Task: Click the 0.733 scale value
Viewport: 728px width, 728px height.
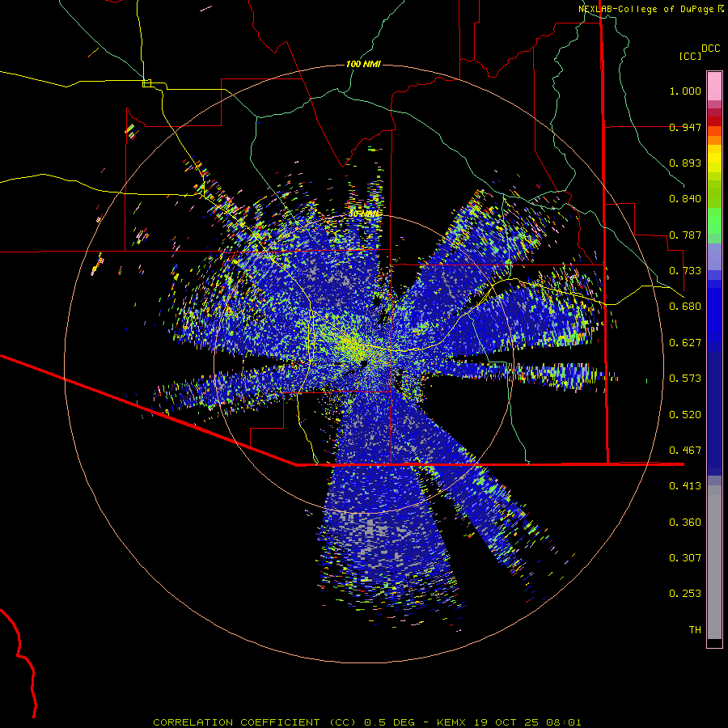Action: 685,271
